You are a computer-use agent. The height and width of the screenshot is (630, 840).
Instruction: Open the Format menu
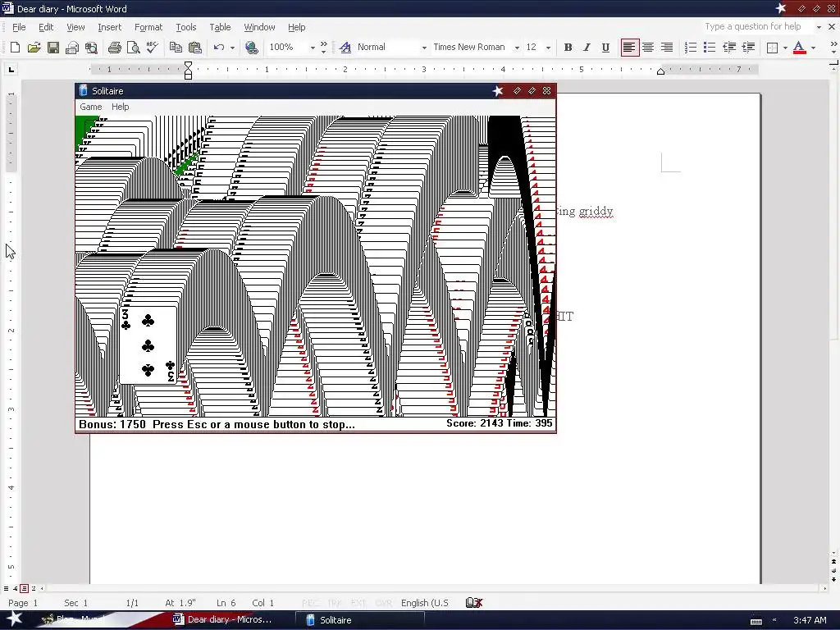tap(148, 27)
